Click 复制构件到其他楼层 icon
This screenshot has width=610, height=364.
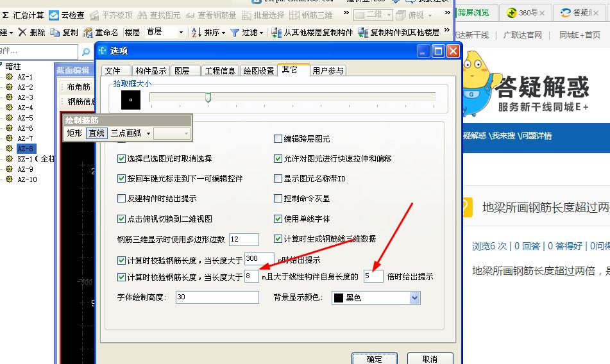363,33
